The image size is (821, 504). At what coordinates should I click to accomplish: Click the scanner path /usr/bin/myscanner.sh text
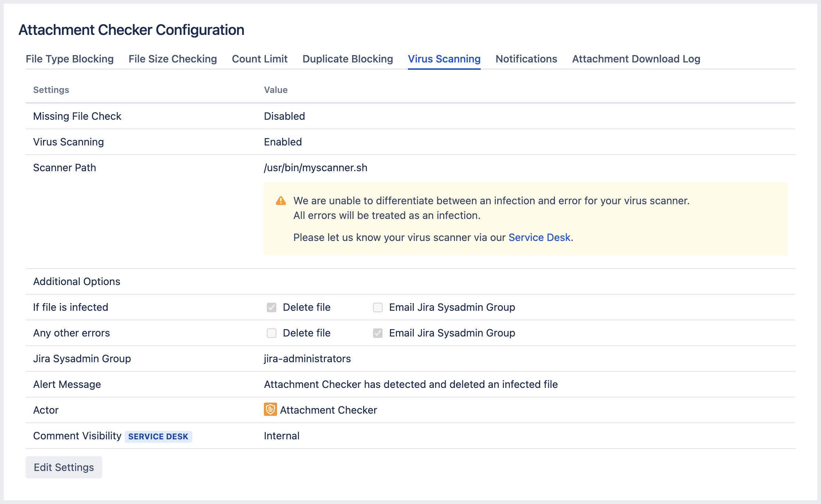pyautogui.click(x=315, y=168)
